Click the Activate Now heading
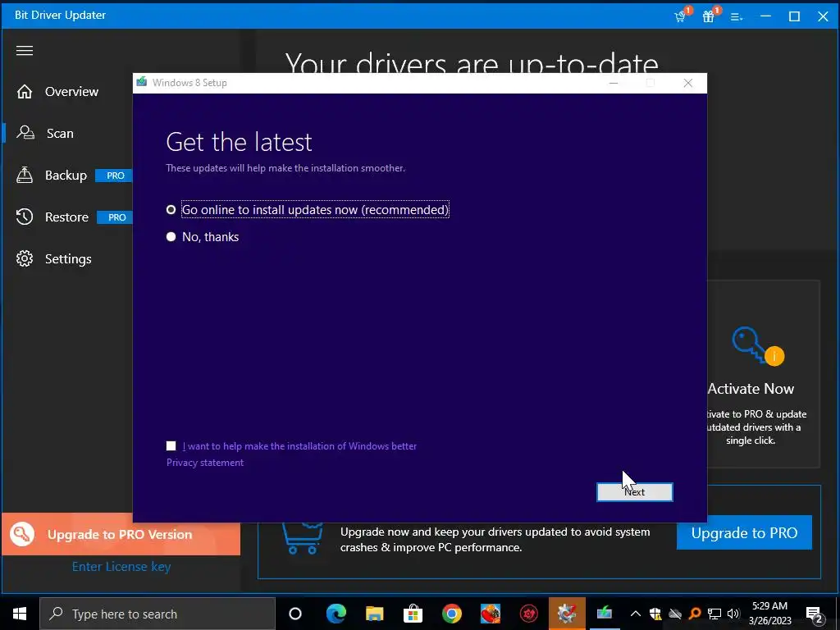This screenshot has height=630, width=840. click(x=751, y=388)
